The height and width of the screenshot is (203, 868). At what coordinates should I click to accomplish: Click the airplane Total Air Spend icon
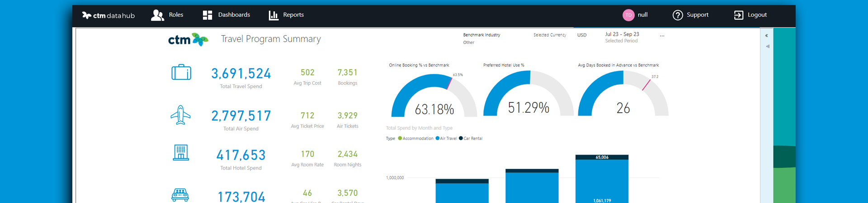pos(180,115)
